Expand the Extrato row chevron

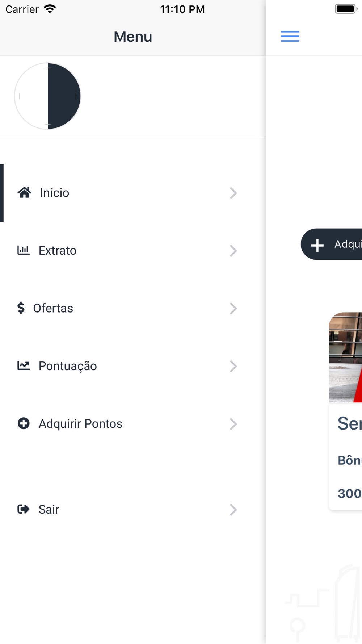click(x=233, y=251)
